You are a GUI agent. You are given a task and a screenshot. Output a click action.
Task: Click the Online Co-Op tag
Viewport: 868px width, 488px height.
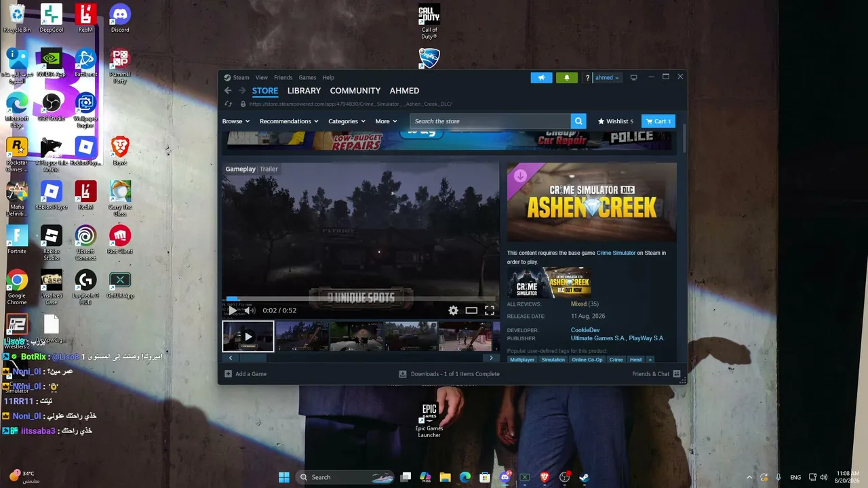click(587, 359)
